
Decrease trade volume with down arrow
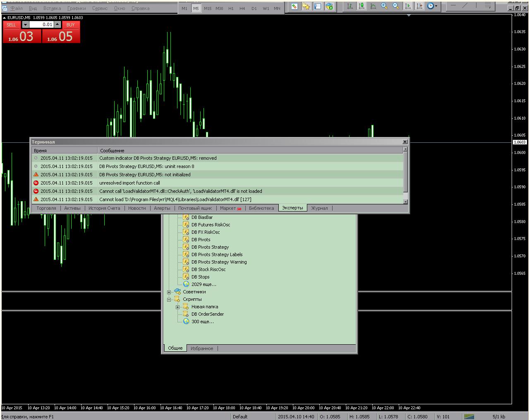25,24
